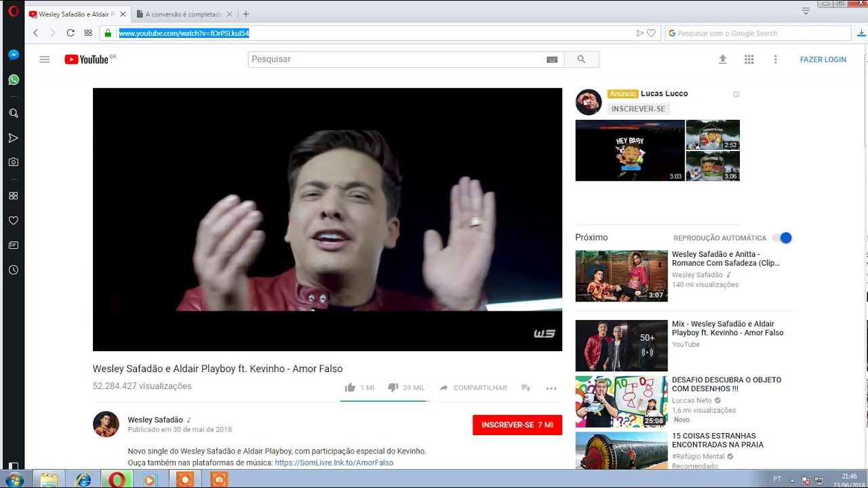Click red INSCREVER-SE 7 MI button
Viewport: 868px width, 488px height.
(x=517, y=425)
